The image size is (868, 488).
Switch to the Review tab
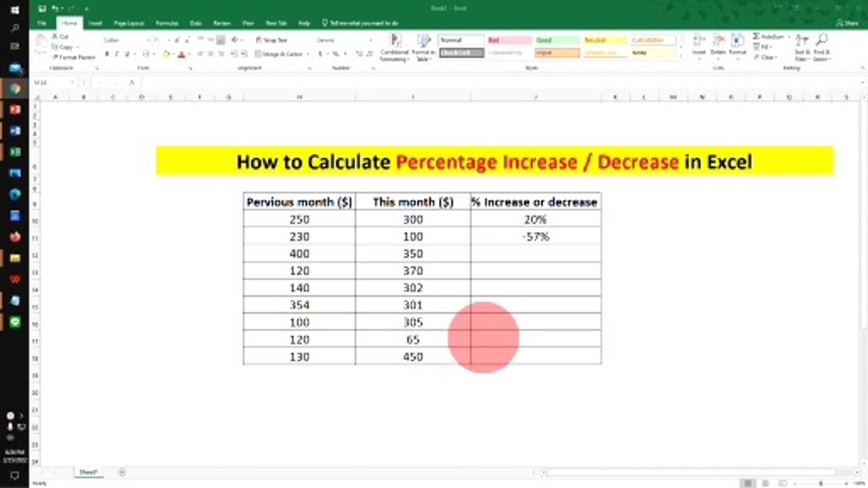tap(222, 23)
